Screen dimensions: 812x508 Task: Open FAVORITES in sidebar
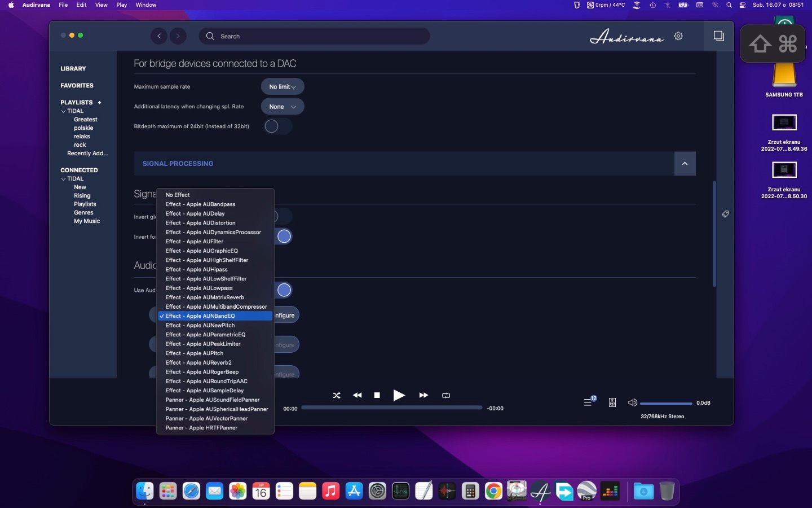[77, 86]
